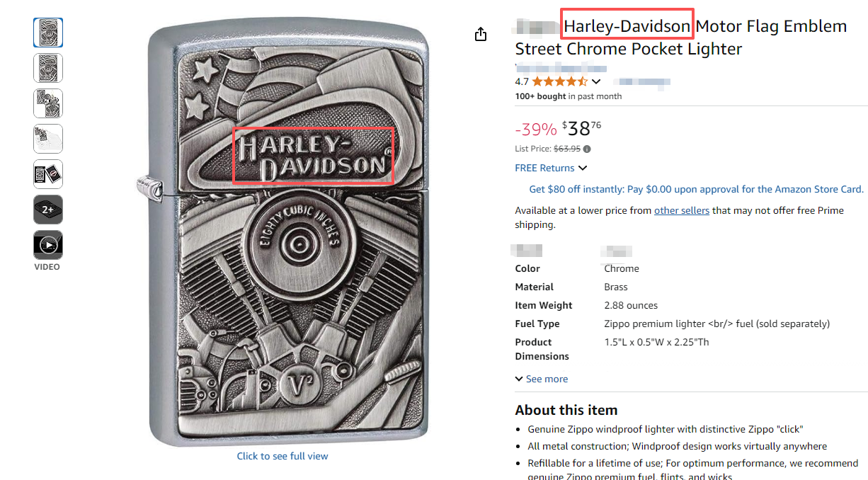Click the star rating icons

coord(559,81)
